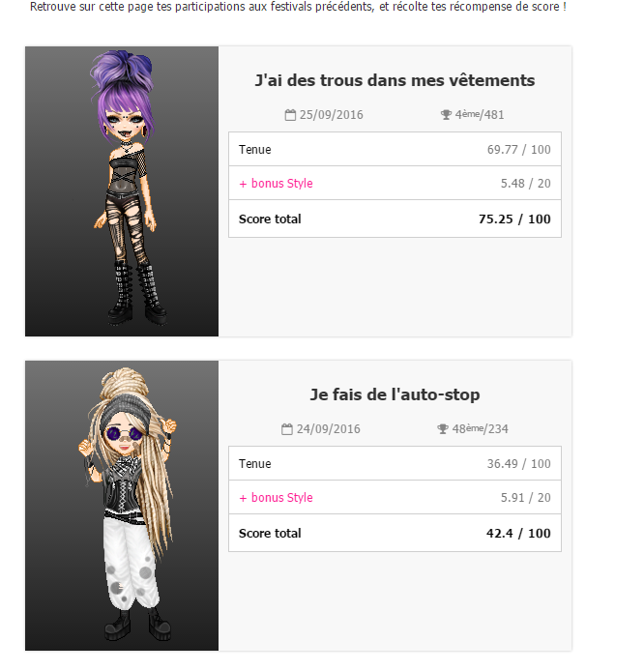Click the 4ème/481 ranking text
Screen dimensions: 644x671
pos(480,115)
